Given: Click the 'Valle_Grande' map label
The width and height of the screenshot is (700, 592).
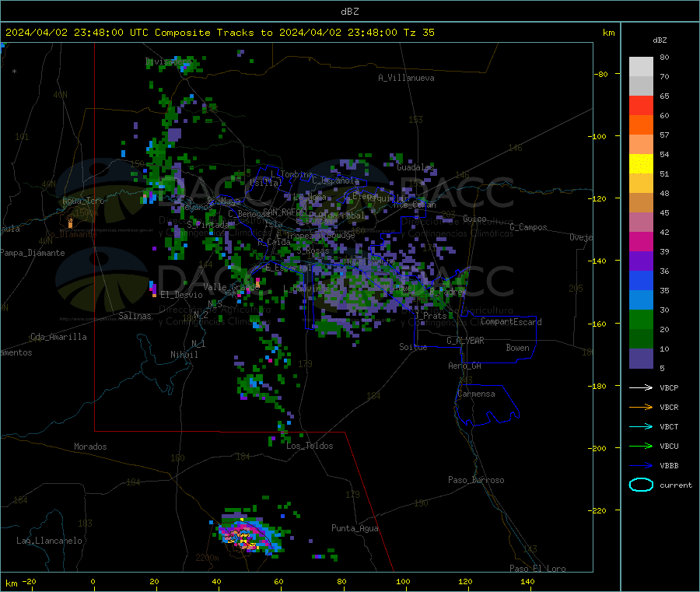Looking at the screenshot, I should [231, 286].
